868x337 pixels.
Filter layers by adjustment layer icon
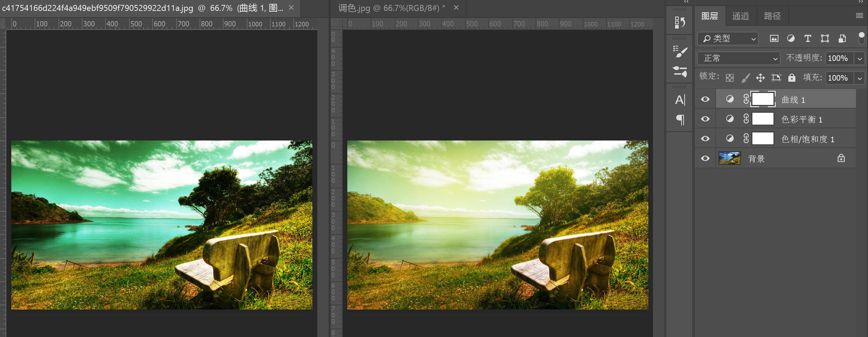point(791,39)
